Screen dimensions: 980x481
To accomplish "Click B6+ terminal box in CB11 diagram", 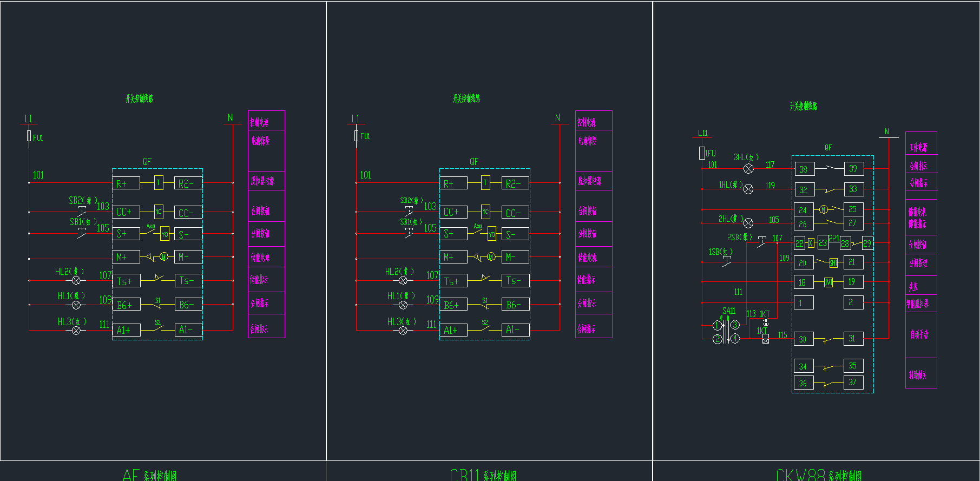I will pyautogui.click(x=453, y=305).
